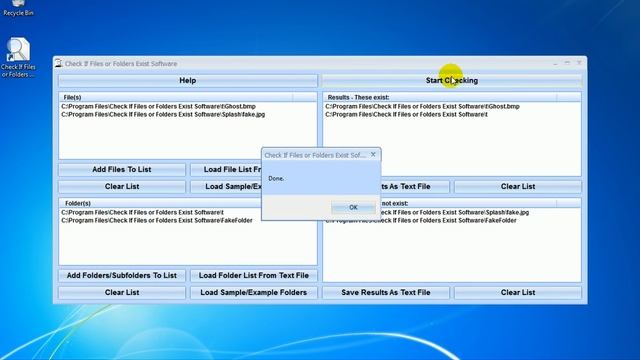Select Splash\fake.jpg in not-exist results
The height and width of the screenshot is (360, 640).
click(x=455, y=213)
